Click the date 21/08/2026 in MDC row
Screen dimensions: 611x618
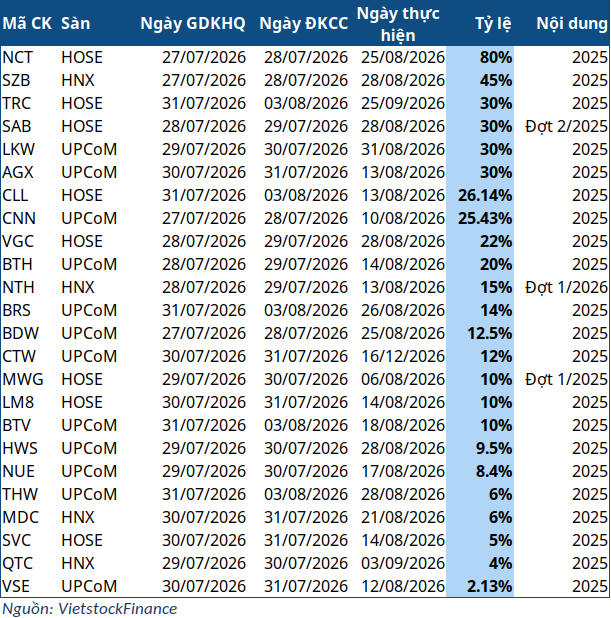[x=403, y=517]
